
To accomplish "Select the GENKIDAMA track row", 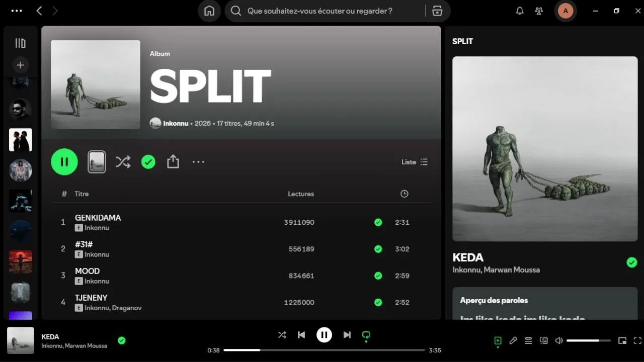I will pos(241,222).
